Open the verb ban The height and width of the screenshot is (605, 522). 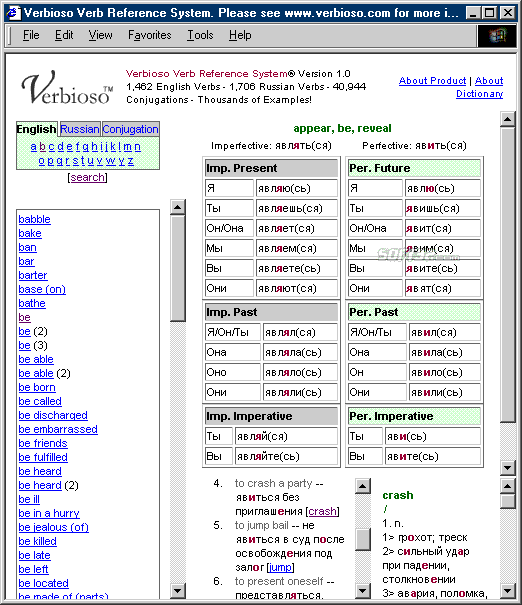click(x=27, y=247)
